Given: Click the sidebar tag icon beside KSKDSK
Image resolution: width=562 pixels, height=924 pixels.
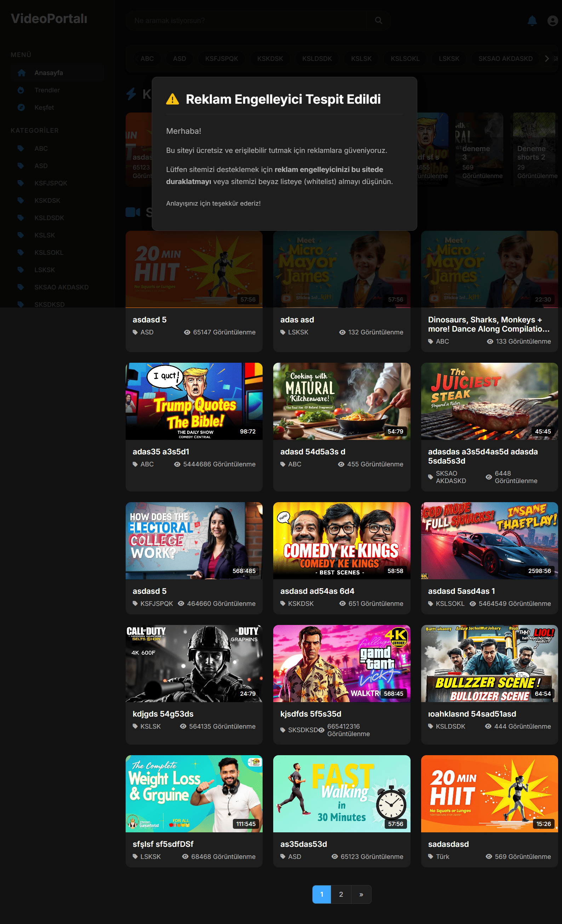Looking at the screenshot, I should pos(21,200).
